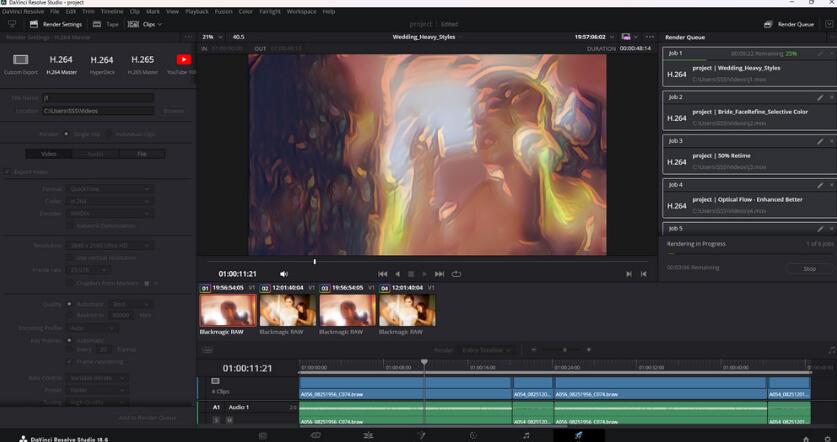Open the Clips dropdown in toolbar
The image size is (837, 442).
(148, 24)
